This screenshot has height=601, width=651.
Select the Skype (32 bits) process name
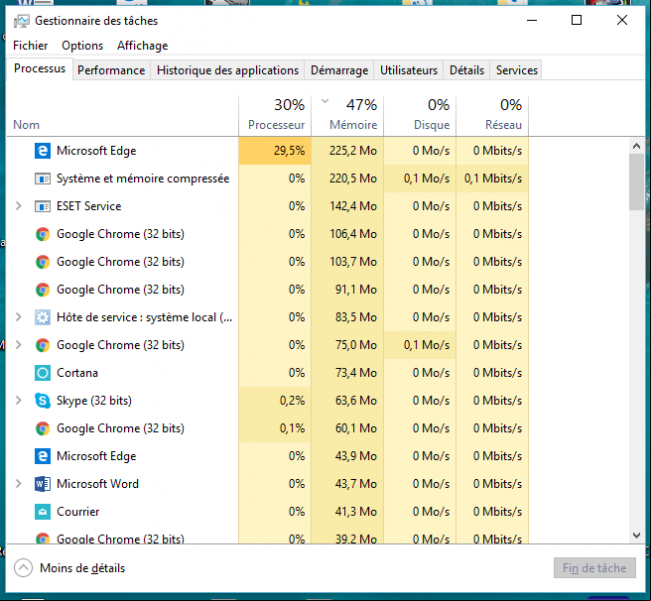pos(94,401)
